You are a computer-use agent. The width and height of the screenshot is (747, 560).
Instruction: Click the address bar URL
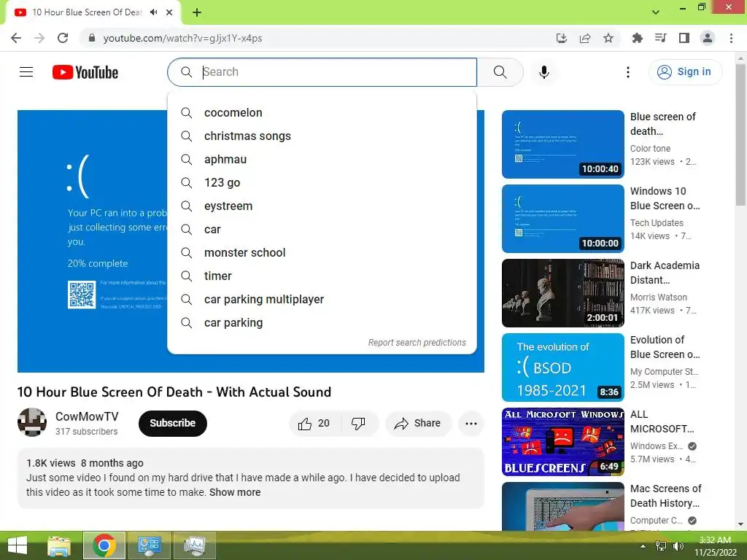[x=182, y=38]
